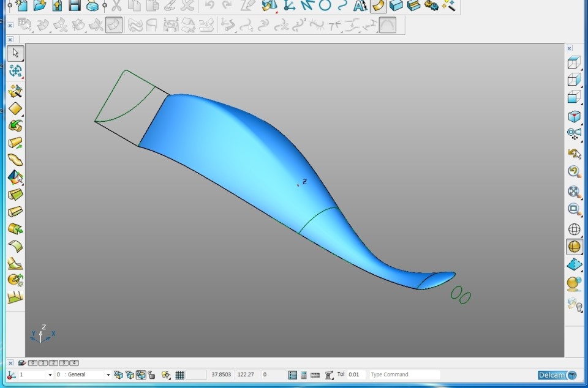
Task: Launch the wizard magic wand icon
Action: coord(448,6)
